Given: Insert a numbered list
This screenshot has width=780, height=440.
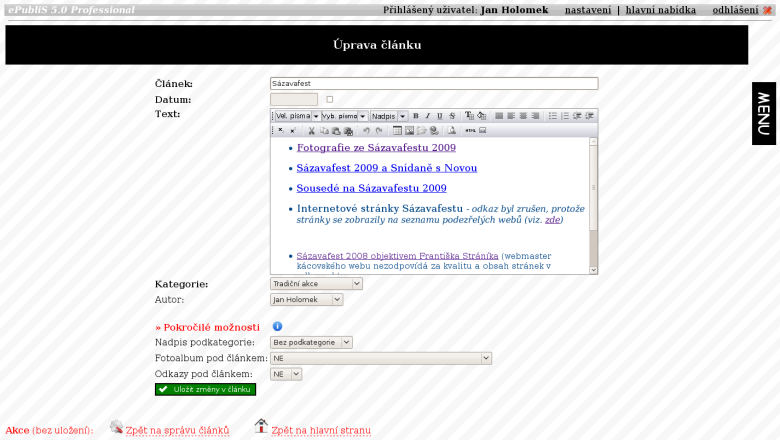Looking at the screenshot, I should (565, 116).
